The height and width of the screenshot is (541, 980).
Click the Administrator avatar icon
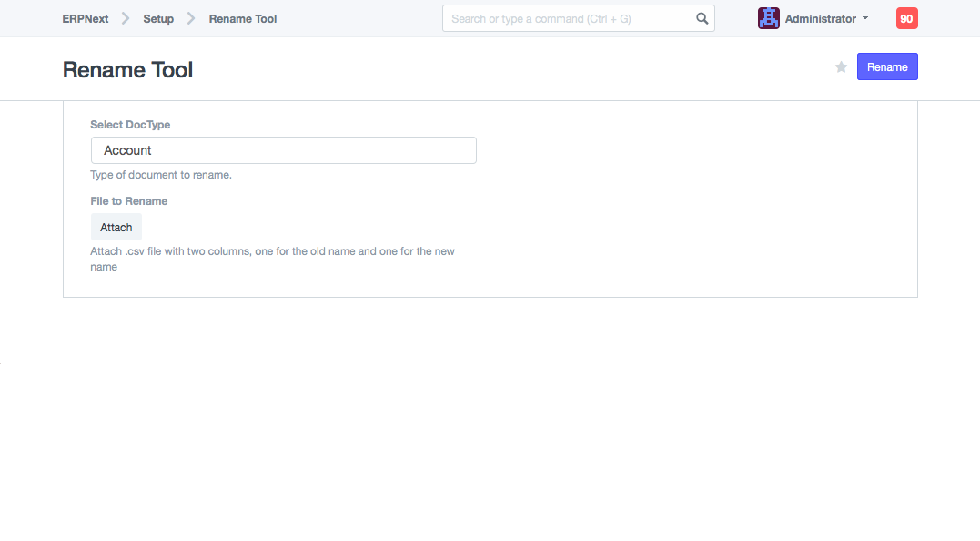point(768,18)
